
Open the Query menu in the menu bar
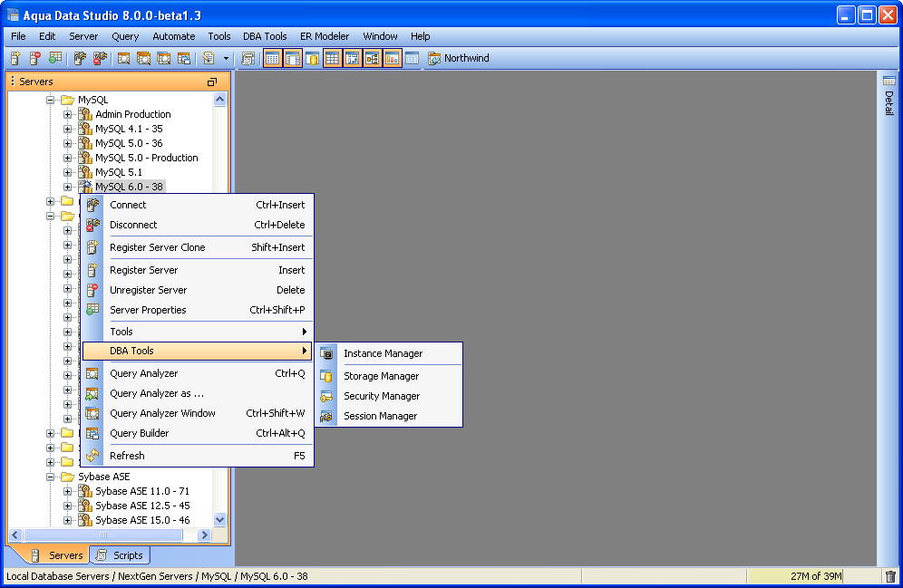point(125,36)
